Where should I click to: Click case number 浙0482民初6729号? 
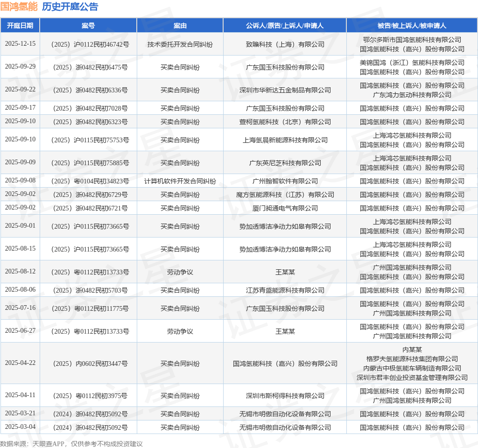coord(90,195)
